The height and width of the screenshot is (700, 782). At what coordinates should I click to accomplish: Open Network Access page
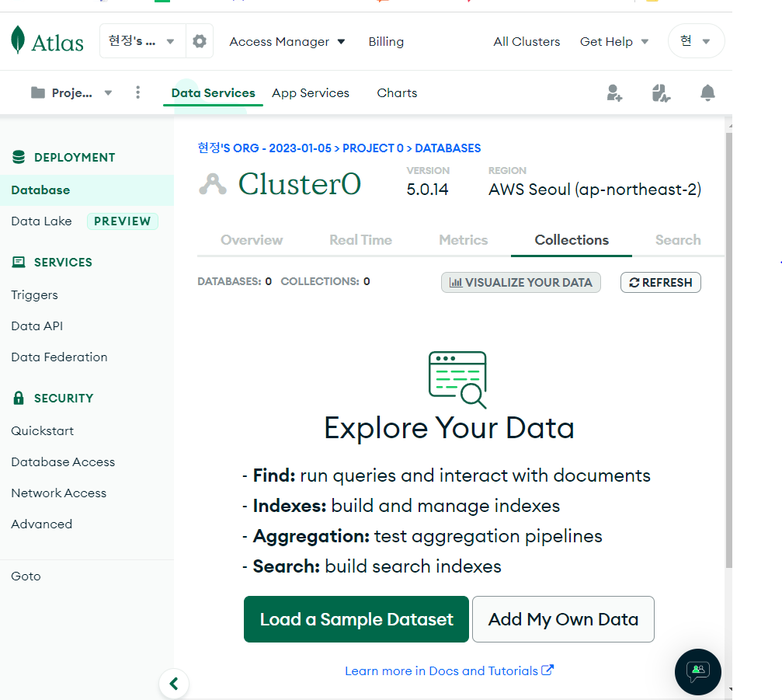pyautogui.click(x=59, y=493)
